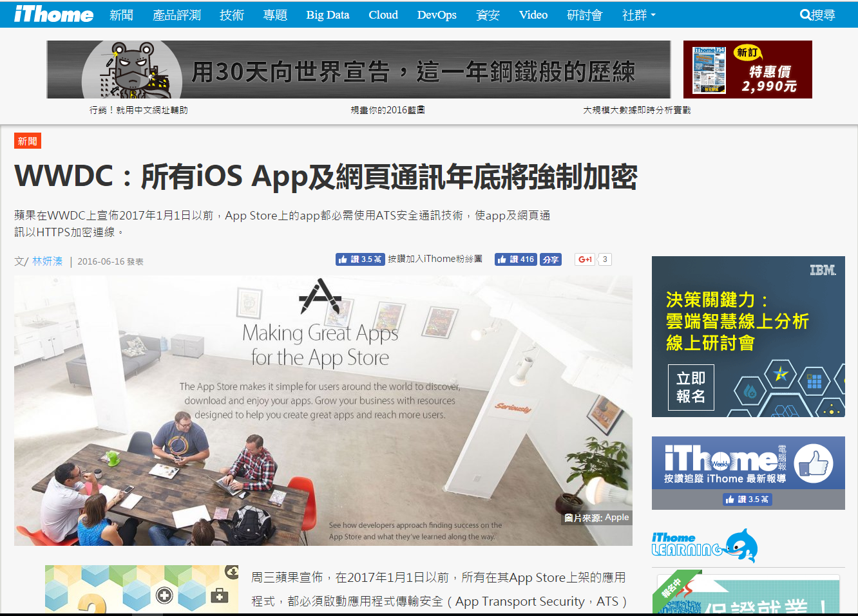Click the Making Great Apps article image
858x616 pixels.
coord(323,411)
